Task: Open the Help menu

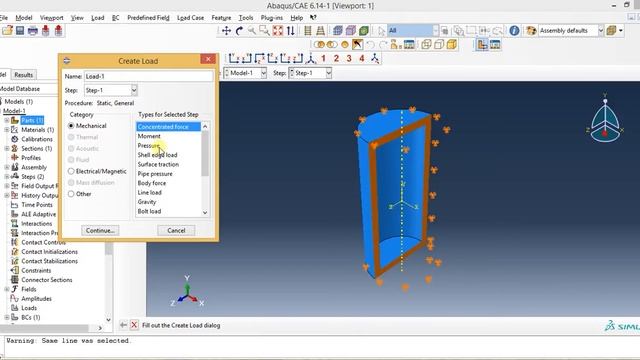Action: (x=297, y=18)
